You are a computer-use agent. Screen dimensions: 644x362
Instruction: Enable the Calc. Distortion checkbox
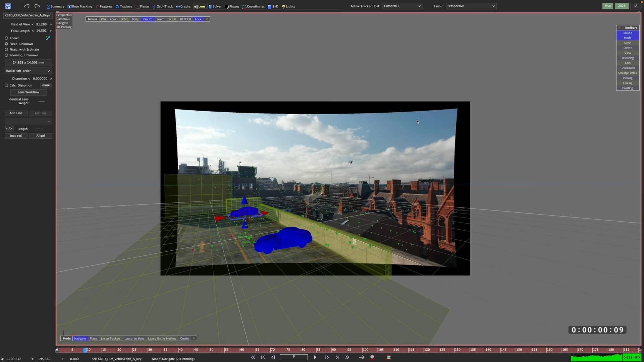pos(6,85)
